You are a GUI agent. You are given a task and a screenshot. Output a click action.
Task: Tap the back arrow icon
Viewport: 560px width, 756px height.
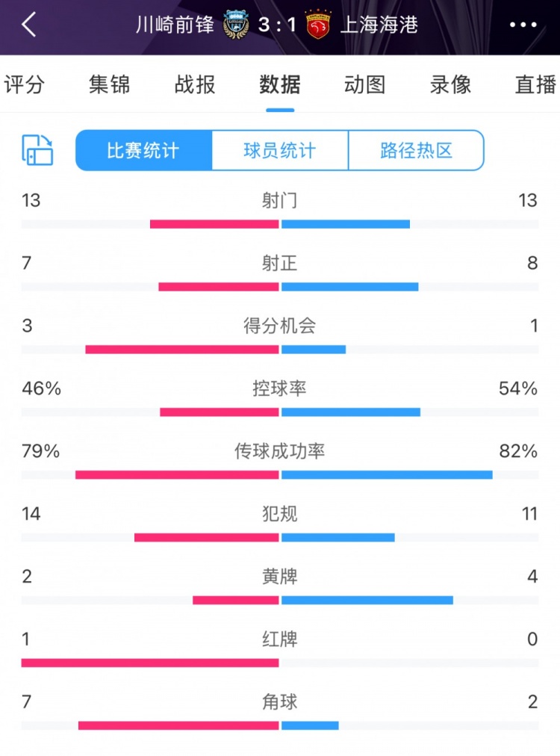[29, 25]
